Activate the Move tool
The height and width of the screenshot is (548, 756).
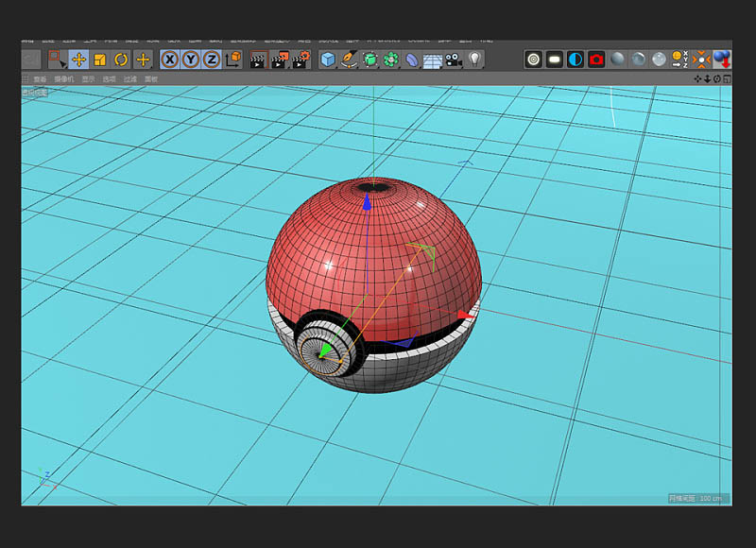pyautogui.click(x=78, y=60)
